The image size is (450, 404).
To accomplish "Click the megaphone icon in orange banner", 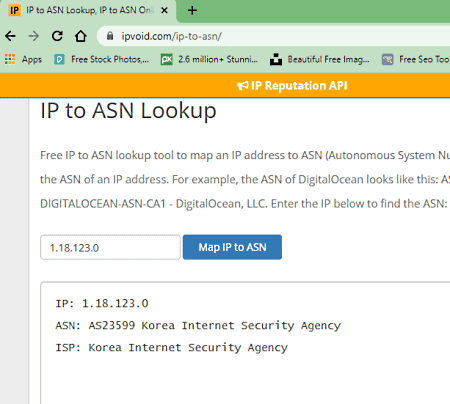I will click(x=243, y=86).
